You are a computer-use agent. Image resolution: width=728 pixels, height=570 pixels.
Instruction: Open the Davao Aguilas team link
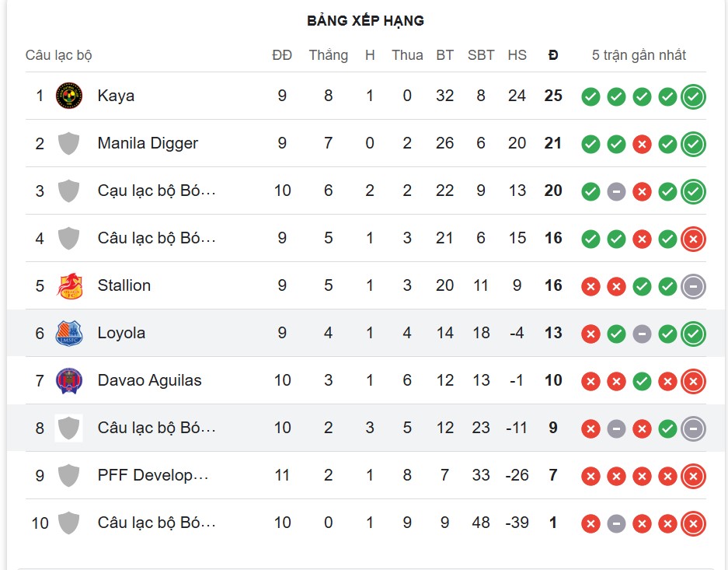pyautogui.click(x=149, y=380)
